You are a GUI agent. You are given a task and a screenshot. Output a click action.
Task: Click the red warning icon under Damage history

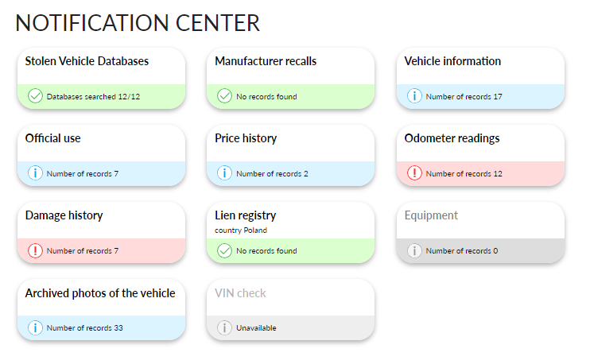pyautogui.click(x=35, y=250)
